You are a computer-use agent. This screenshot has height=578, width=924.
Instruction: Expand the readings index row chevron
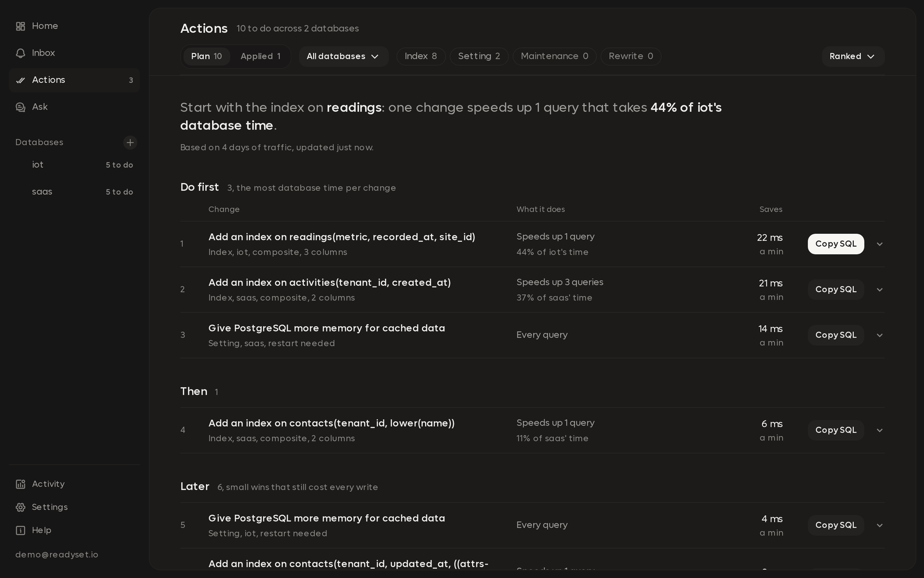[x=879, y=244]
